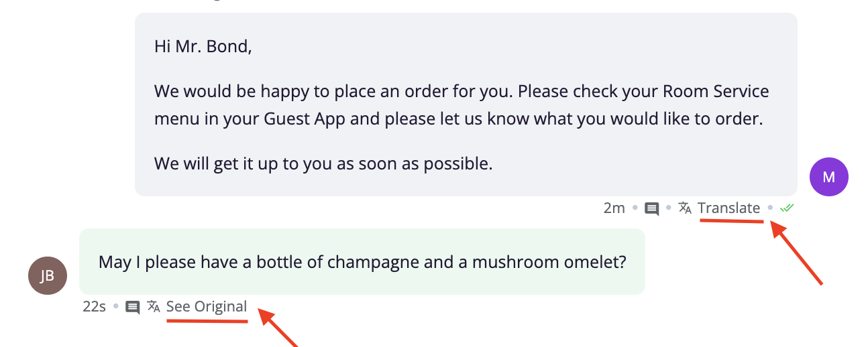Viewport: 868px width, 347px height.
Task: Click the language icon beside Translate
Action: pyautogui.click(x=685, y=208)
